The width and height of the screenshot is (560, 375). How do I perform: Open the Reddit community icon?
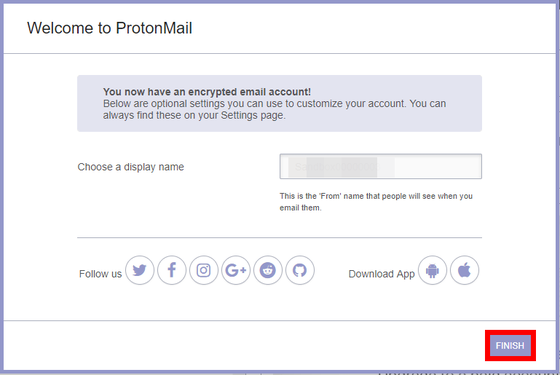click(268, 270)
